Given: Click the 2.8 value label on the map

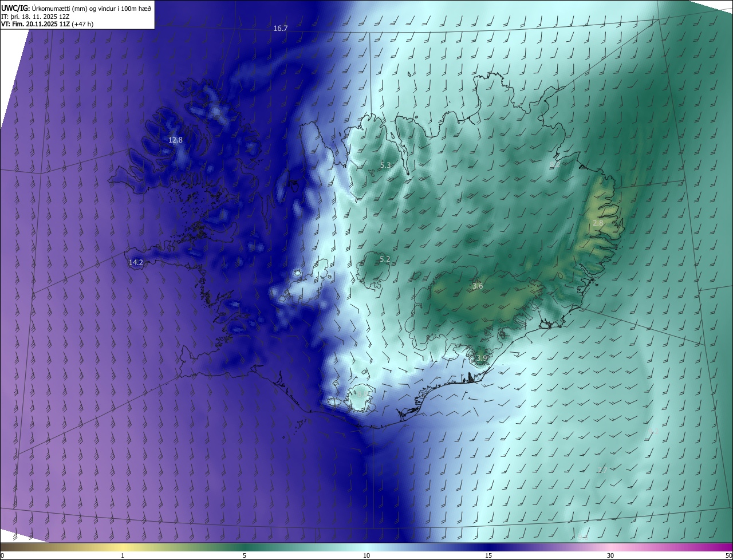Looking at the screenshot, I should (598, 223).
